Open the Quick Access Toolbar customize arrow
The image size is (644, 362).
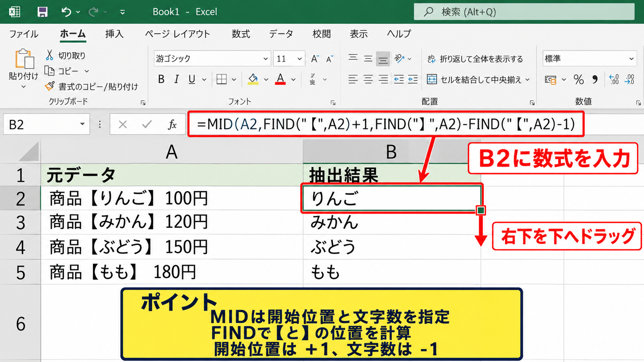coord(122,12)
